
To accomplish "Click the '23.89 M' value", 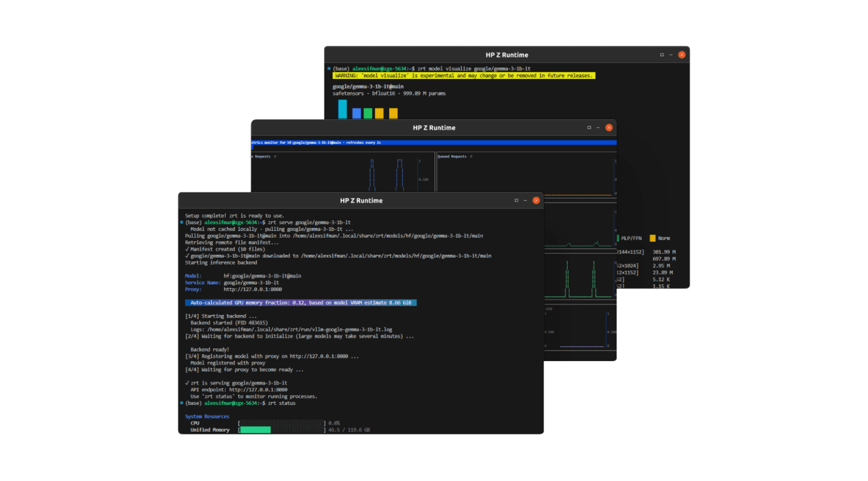I will pos(663,272).
